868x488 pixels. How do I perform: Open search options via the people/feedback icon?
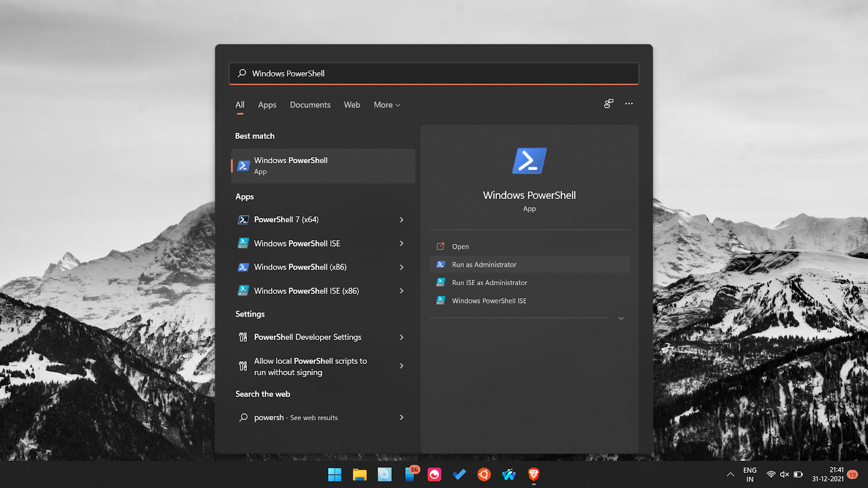tap(609, 104)
